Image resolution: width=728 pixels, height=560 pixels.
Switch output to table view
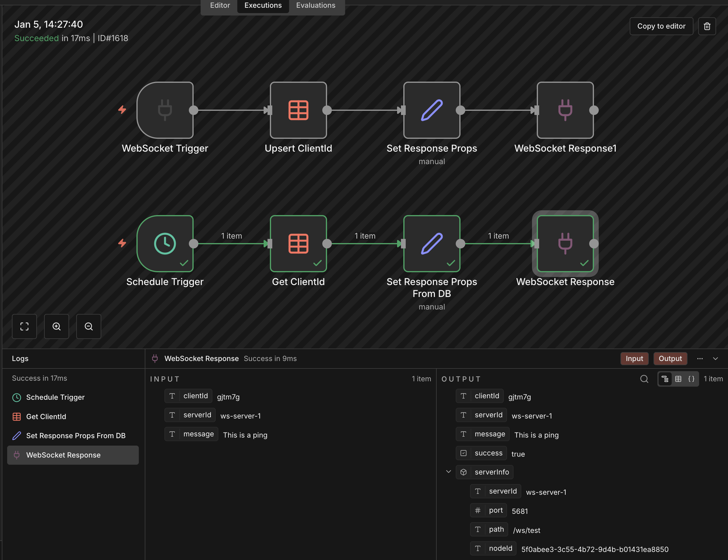click(x=678, y=379)
